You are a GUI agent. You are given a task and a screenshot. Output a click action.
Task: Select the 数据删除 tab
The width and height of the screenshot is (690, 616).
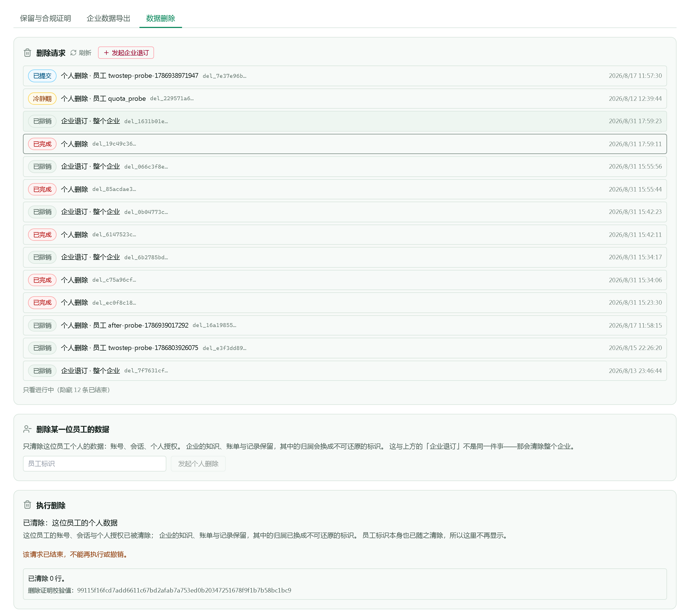160,18
